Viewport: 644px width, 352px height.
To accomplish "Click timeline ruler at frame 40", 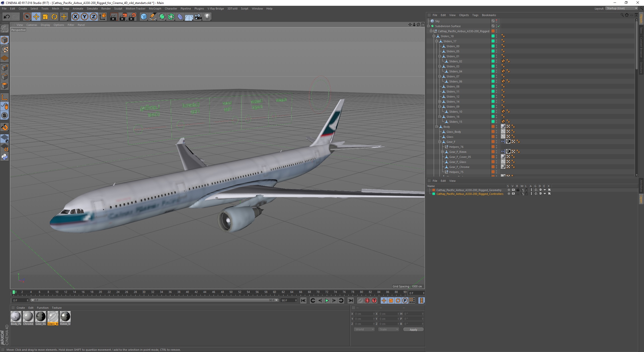I will tap(187, 292).
